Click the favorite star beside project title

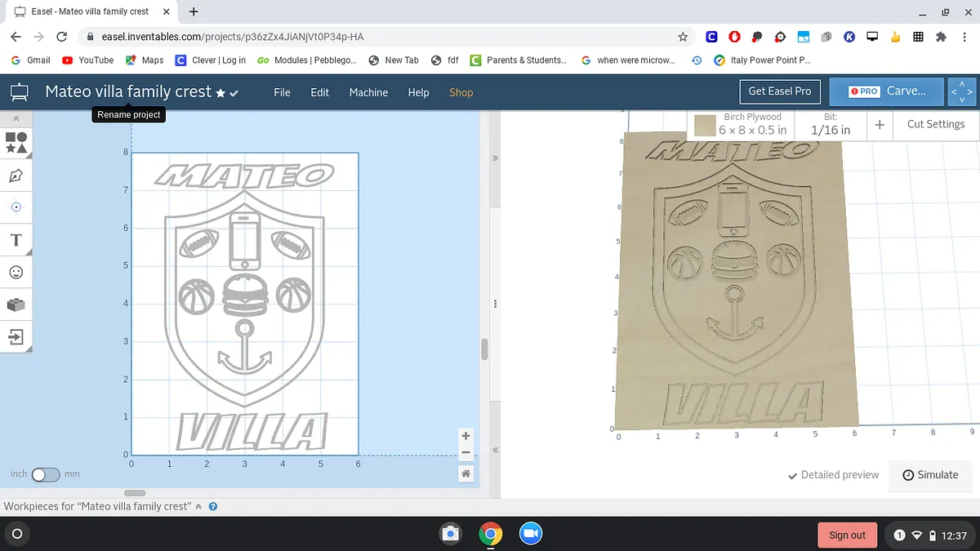220,93
